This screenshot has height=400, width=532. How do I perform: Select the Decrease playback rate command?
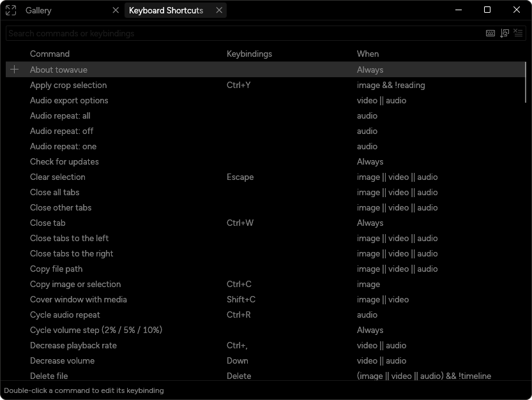tap(73, 345)
